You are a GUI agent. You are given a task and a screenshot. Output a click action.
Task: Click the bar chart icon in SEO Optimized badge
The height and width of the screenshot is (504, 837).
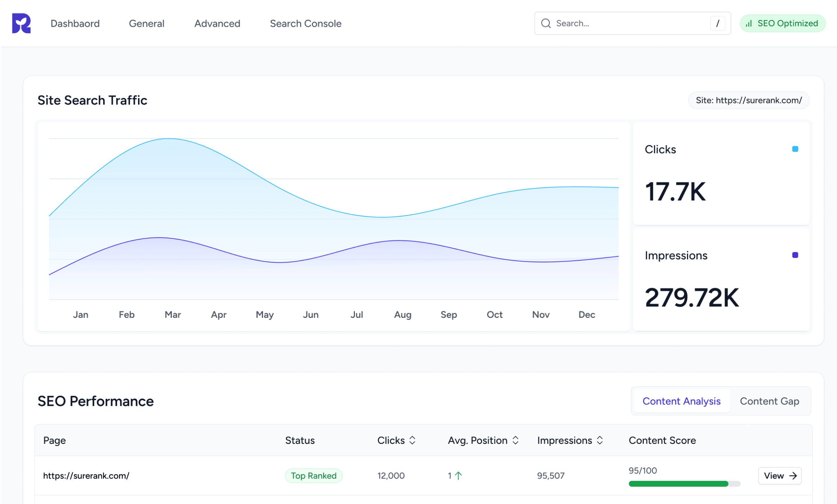pos(749,24)
